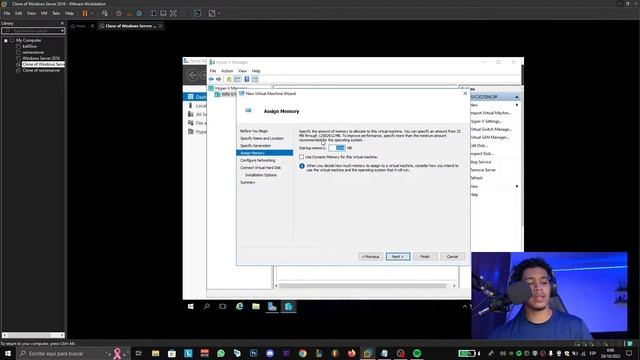
Task: Select Clone of rainerserver in Library
Action: [41, 70]
